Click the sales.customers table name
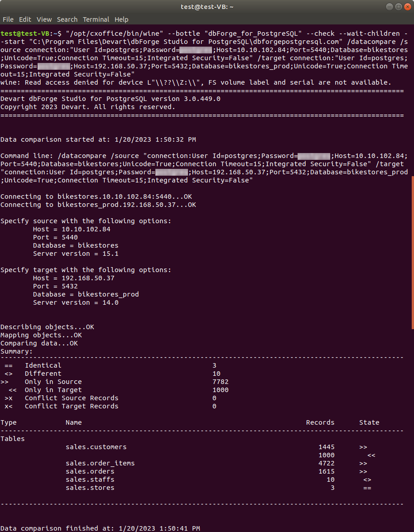Screen dimensions: 414x532 pos(96,447)
